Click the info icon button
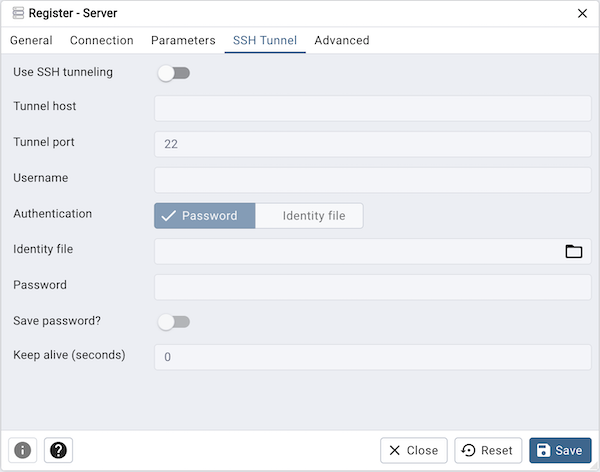This screenshot has height=472, width=600. (x=22, y=450)
